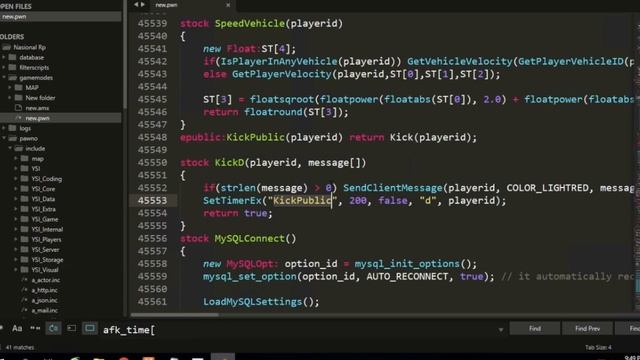Select new.amx in the sidebar
Image resolution: width=640 pixels, height=360 pixels.
(x=37, y=108)
